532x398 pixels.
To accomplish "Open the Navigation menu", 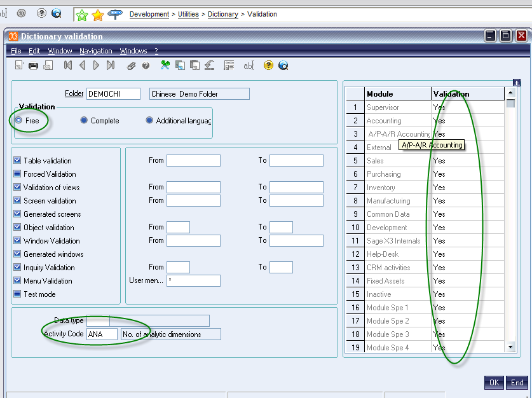I will click(x=95, y=51).
